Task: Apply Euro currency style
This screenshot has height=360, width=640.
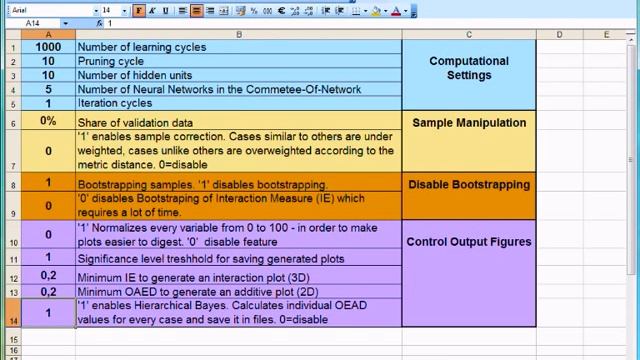Action: [281, 11]
